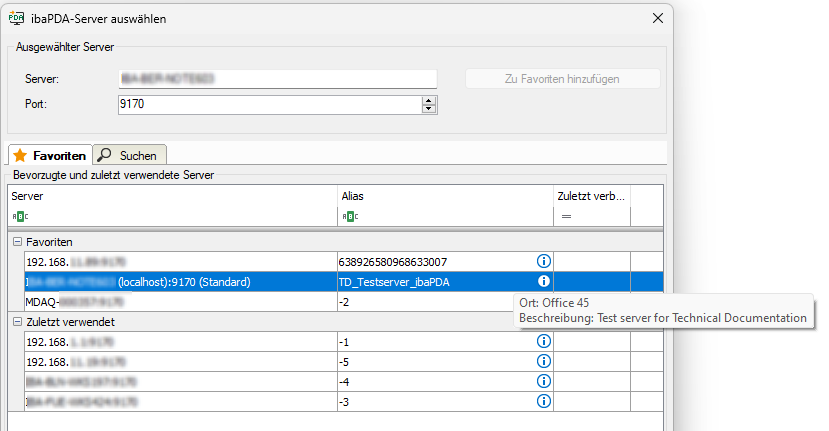This screenshot has width=829, height=431.
Task: Click the Alias column text filter icon
Action: point(349,216)
